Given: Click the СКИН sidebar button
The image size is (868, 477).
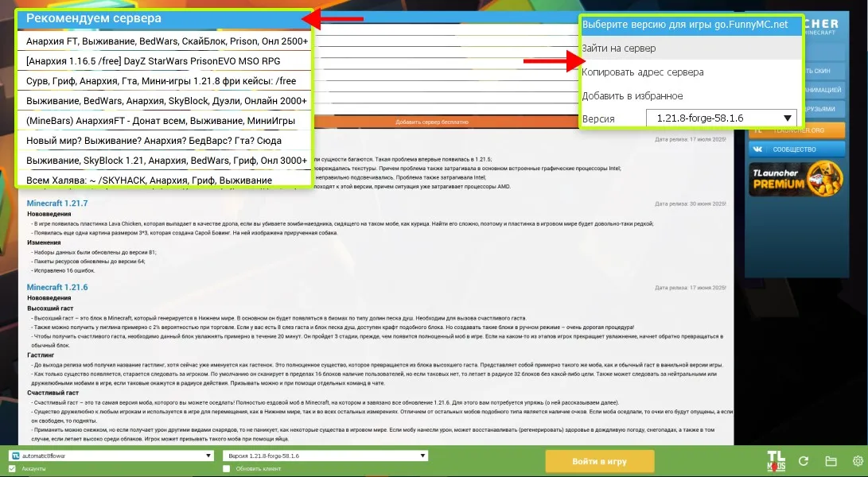Looking at the screenshot, I should coord(823,71).
